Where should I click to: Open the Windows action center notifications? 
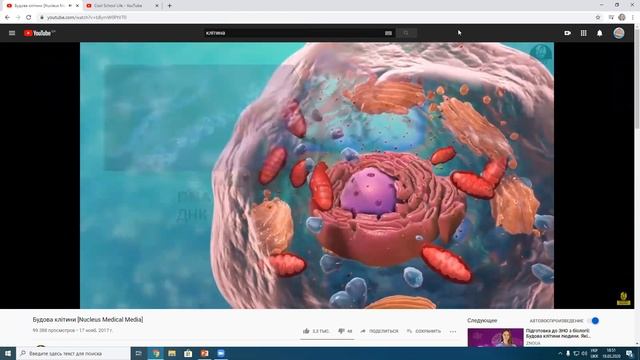coord(630,353)
